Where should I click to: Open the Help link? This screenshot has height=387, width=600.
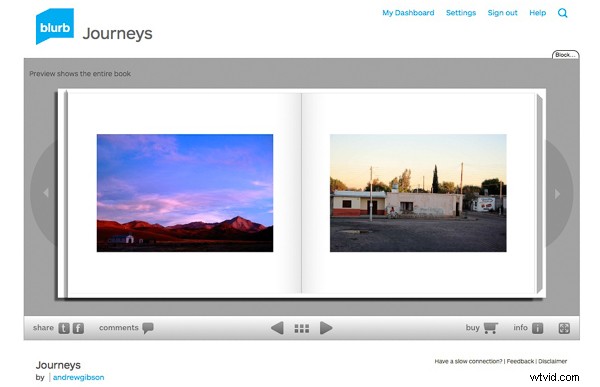tap(537, 13)
